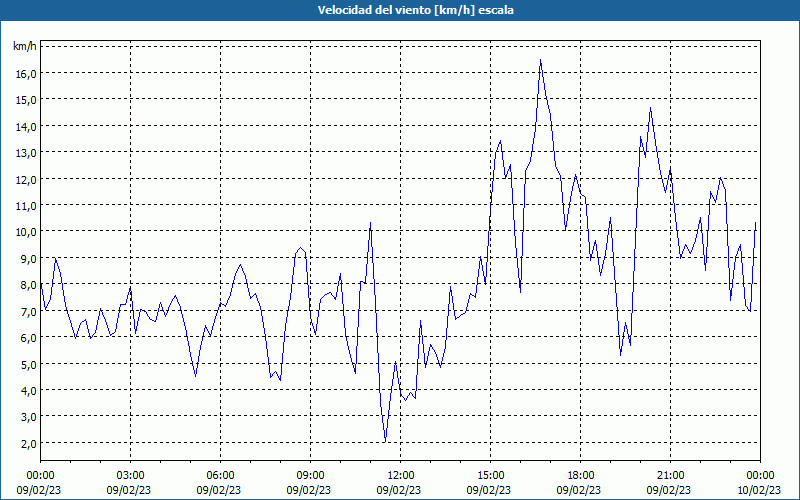Click the 15:00 time axis label
Screen dimensions: 800x500
point(490,476)
